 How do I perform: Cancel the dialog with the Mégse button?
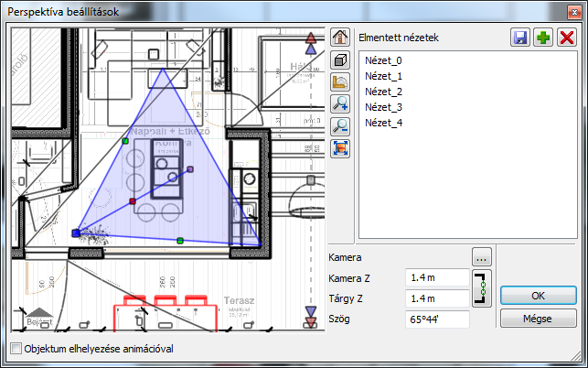538,318
